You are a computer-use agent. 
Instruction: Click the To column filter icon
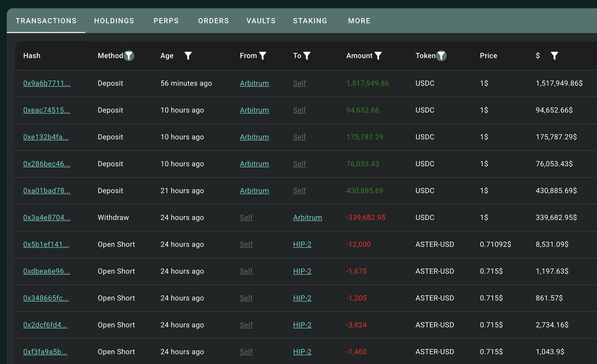[x=307, y=56]
